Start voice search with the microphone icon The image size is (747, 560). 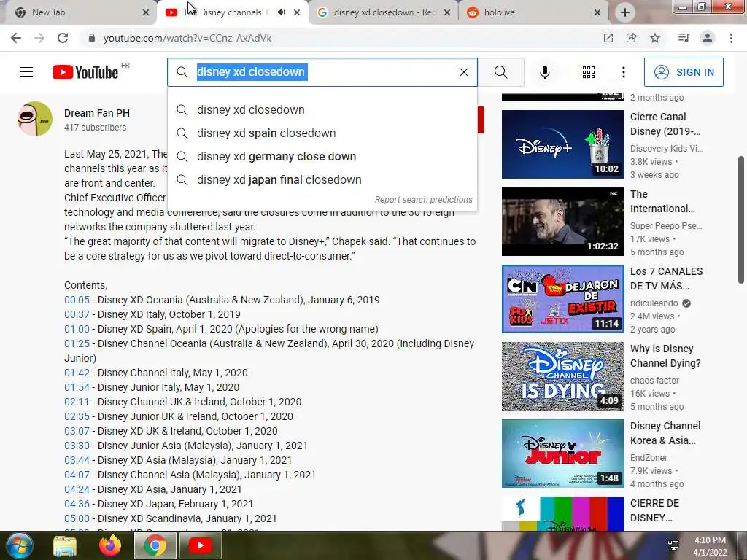544,72
